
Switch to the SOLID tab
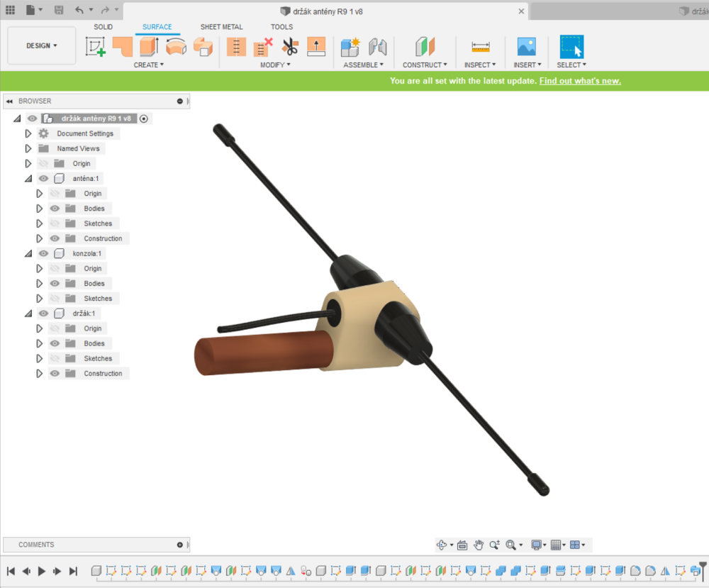103,27
